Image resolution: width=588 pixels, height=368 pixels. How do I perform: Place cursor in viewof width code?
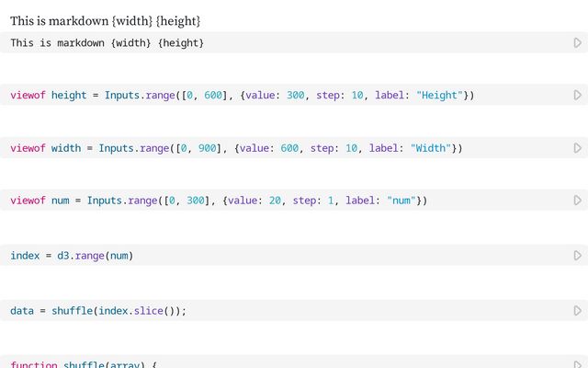click(236, 148)
